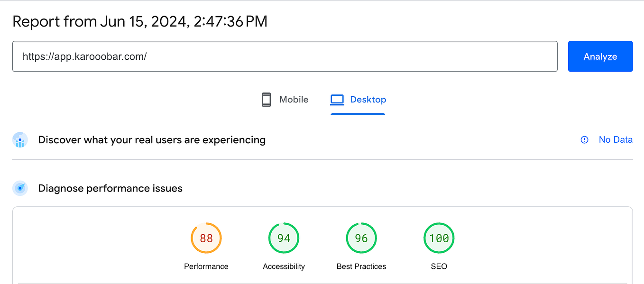Click the URL input field
Viewport: 644px width, 284px height.
click(285, 56)
